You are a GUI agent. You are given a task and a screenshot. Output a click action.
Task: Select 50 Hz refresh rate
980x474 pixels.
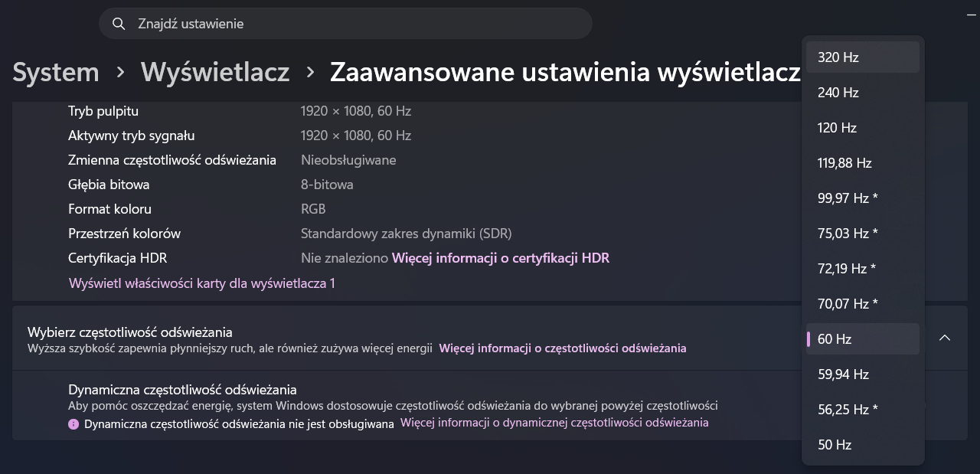click(x=863, y=445)
